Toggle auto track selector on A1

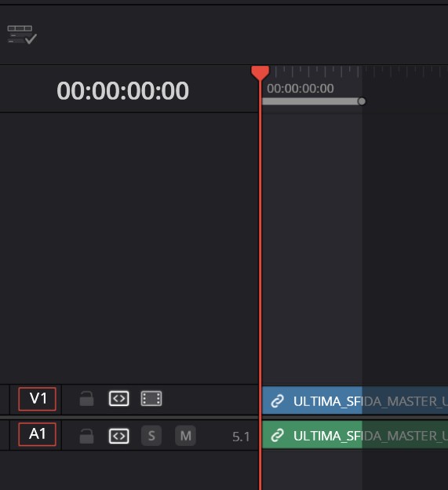[x=118, y=436]
